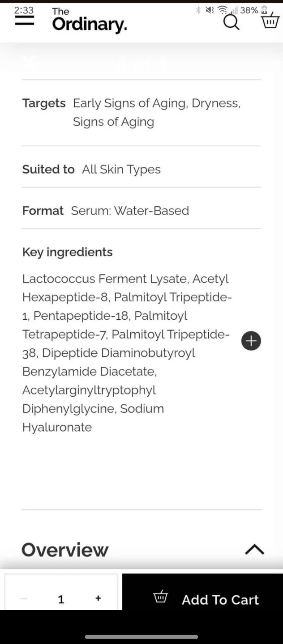Decrease quantity with the minus stepper
Viewport: 283px width, 644px height.
[x=23, y=598]
